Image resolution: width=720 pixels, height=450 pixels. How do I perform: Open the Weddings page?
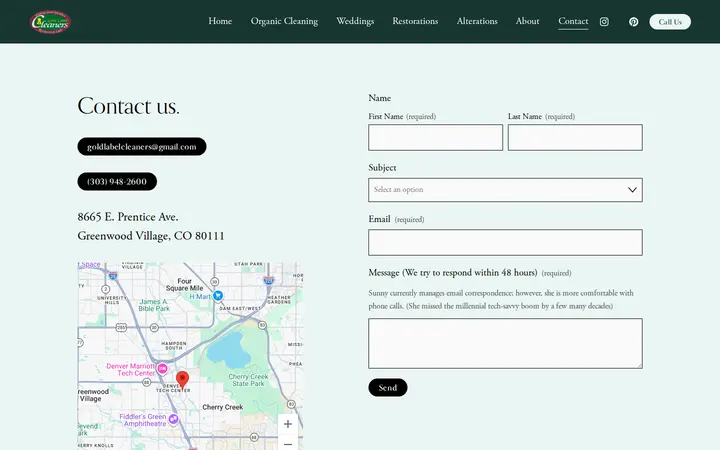pos(355,21)
